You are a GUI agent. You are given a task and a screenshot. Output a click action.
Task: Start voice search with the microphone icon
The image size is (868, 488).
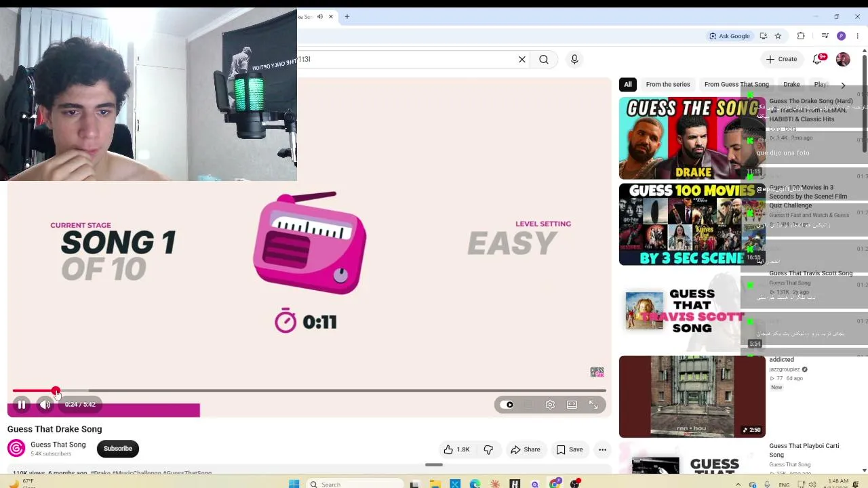[x=574, y=59]
